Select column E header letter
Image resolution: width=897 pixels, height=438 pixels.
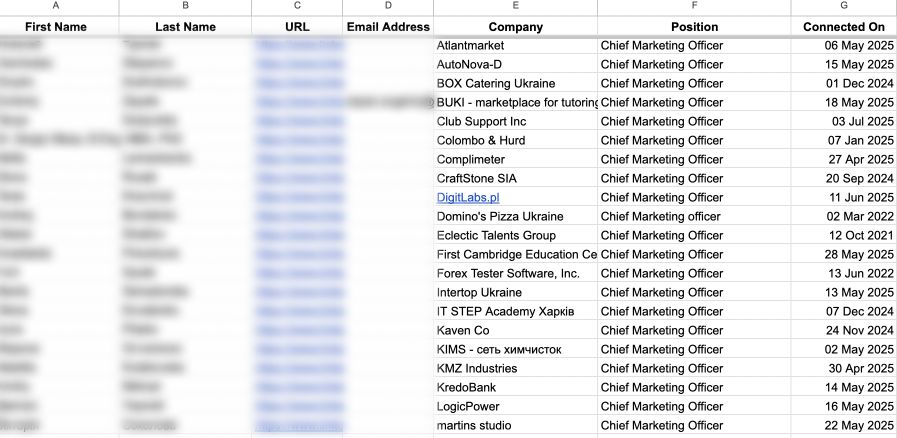coord(515,7)
